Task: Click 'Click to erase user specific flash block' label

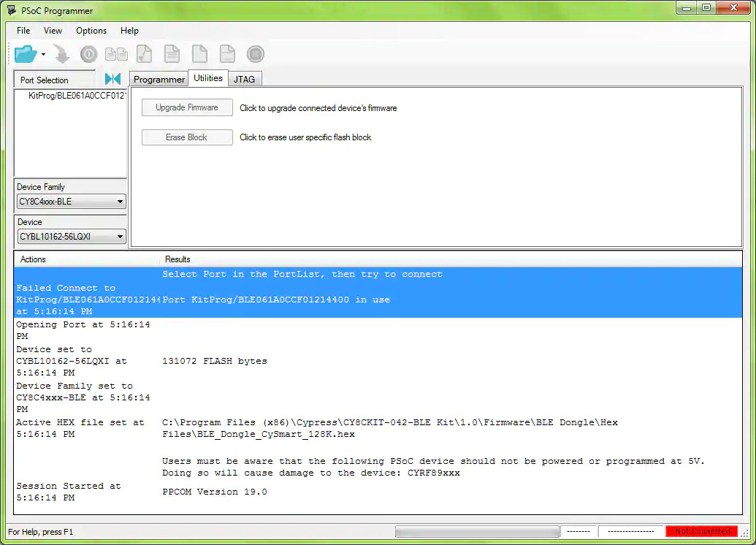Action: point(305,137)
